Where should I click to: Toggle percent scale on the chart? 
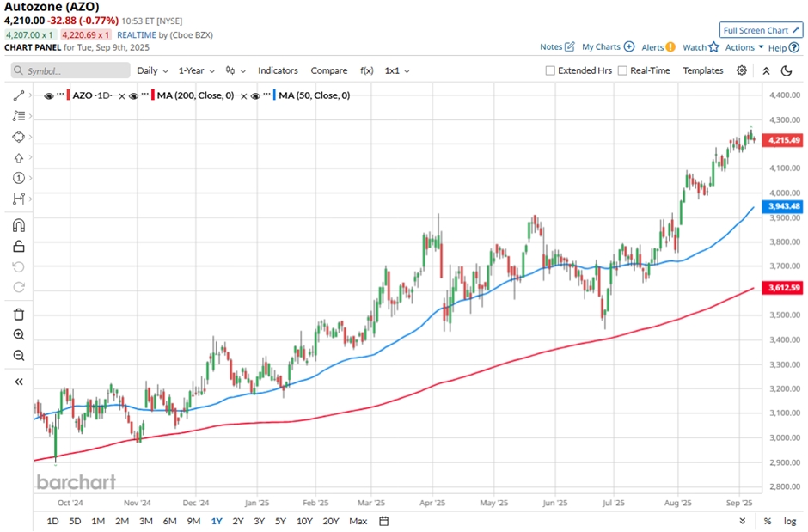tap(768, 521)
